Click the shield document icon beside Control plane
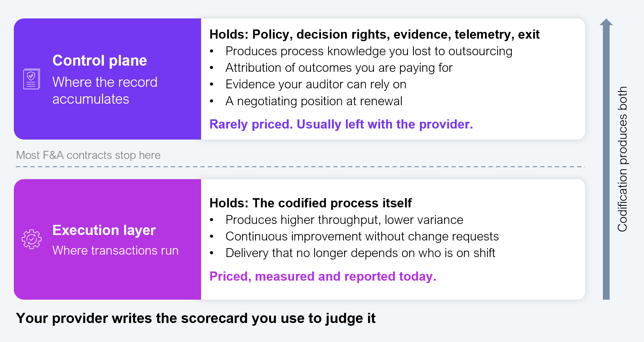Image resolution: width=644 pixels, height=342 pixels. coord(32,79)
